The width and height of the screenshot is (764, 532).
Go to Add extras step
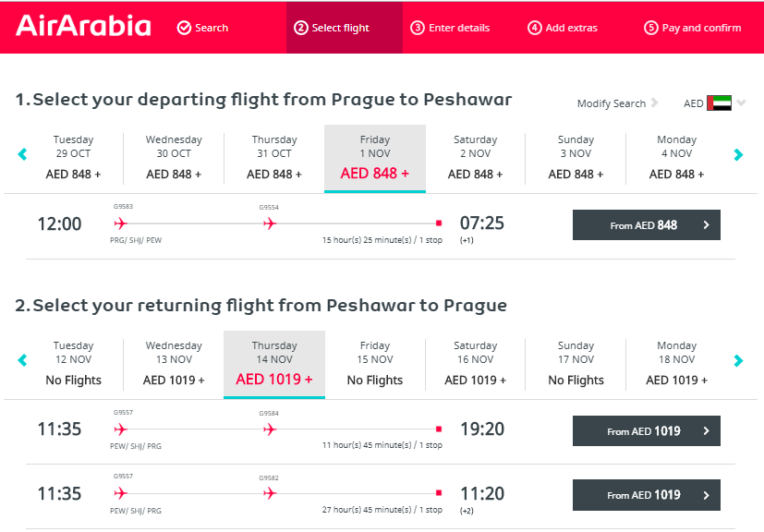coord(563,28)
